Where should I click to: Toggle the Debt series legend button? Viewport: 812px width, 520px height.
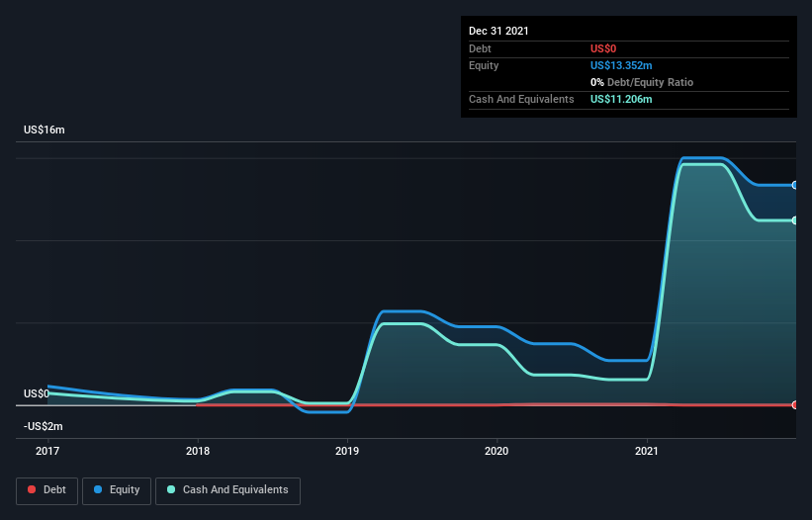click(46, 490)
